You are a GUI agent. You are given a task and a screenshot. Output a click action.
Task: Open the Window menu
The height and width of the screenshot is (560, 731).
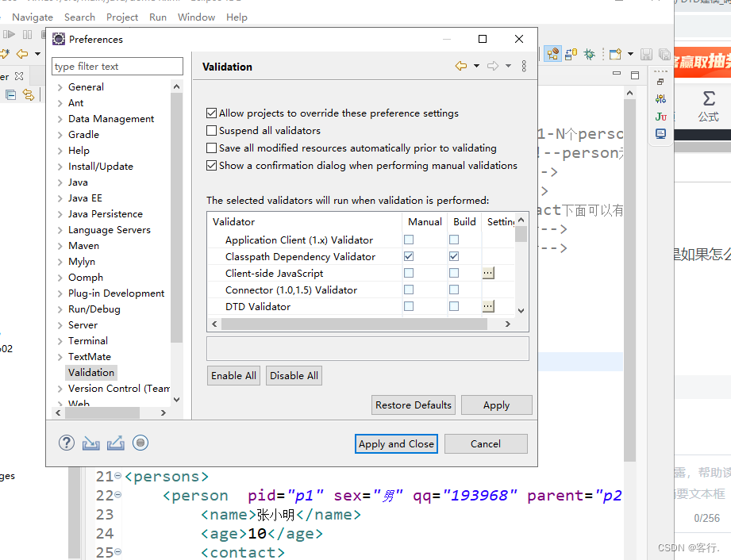(196, 17)
